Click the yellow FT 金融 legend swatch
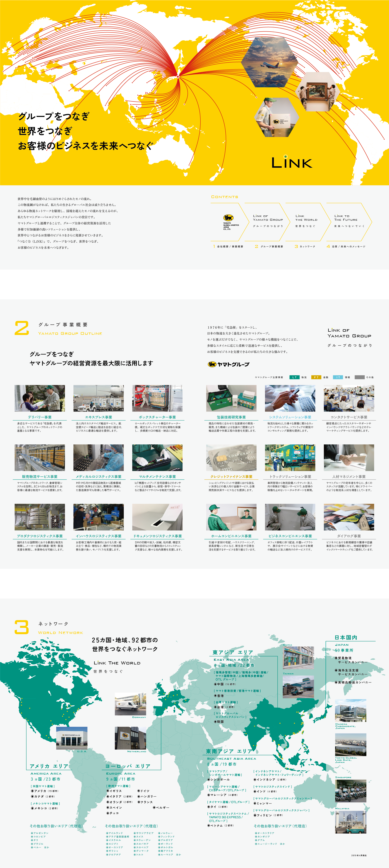389x868 pixels. point(316,377)
